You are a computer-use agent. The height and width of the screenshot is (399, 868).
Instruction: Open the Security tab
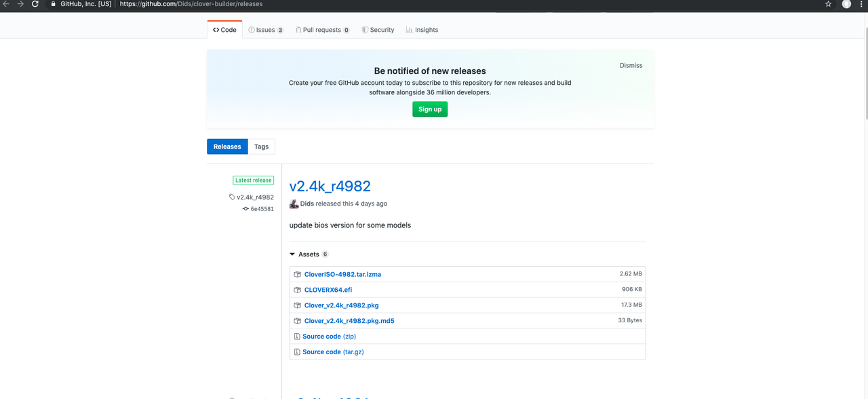378,30
